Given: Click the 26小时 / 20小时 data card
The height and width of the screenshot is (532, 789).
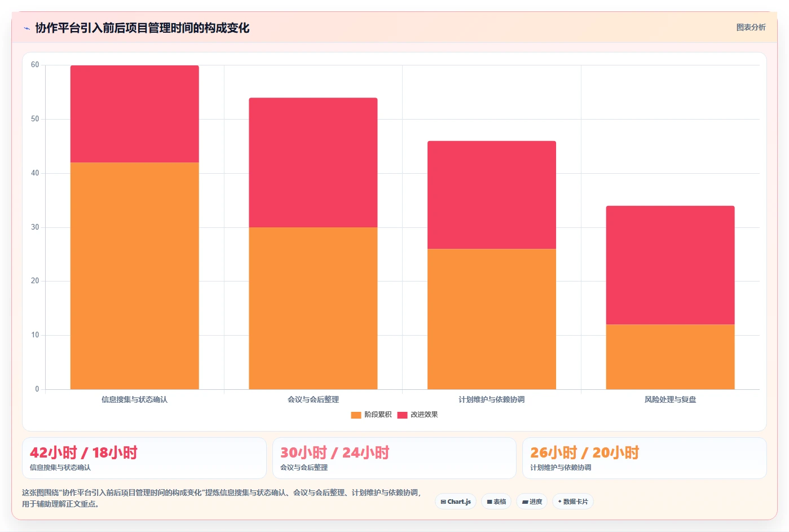Looking at the screenshot, I should tap(644, 458).
